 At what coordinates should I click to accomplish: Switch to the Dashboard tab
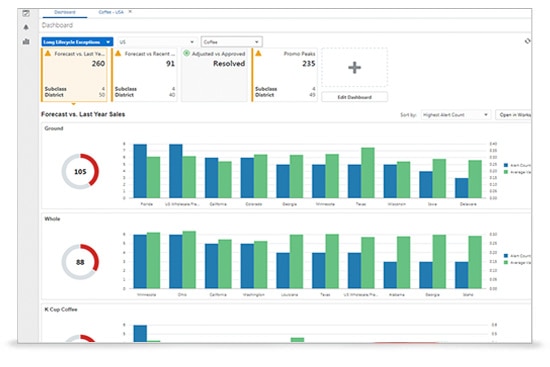[x=65, y=12]
